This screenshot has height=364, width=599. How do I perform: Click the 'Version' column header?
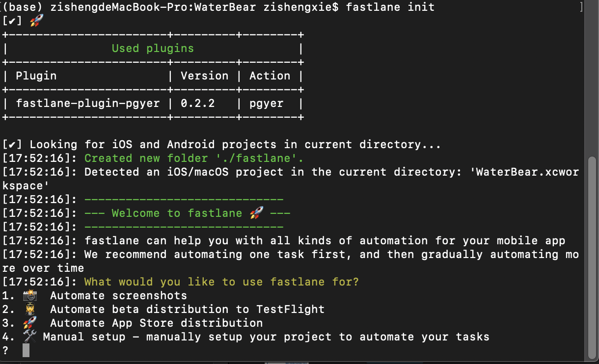(204, 76)
